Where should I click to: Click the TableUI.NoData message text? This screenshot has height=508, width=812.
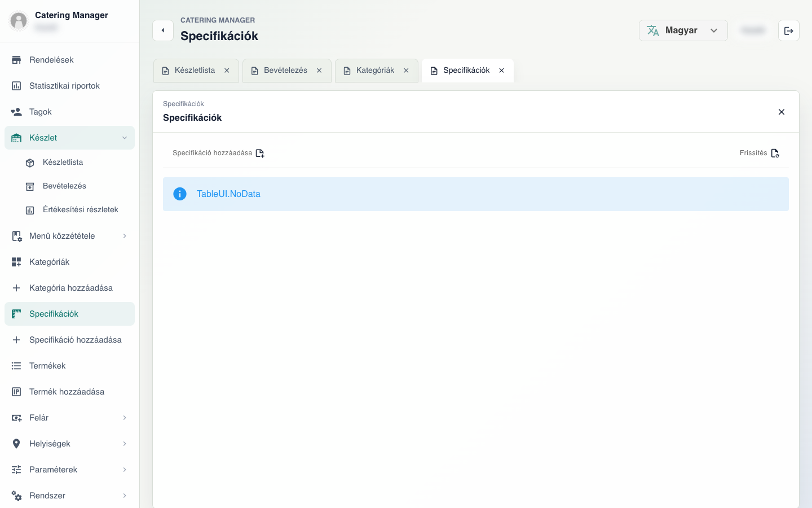click(x=228, y=194)
